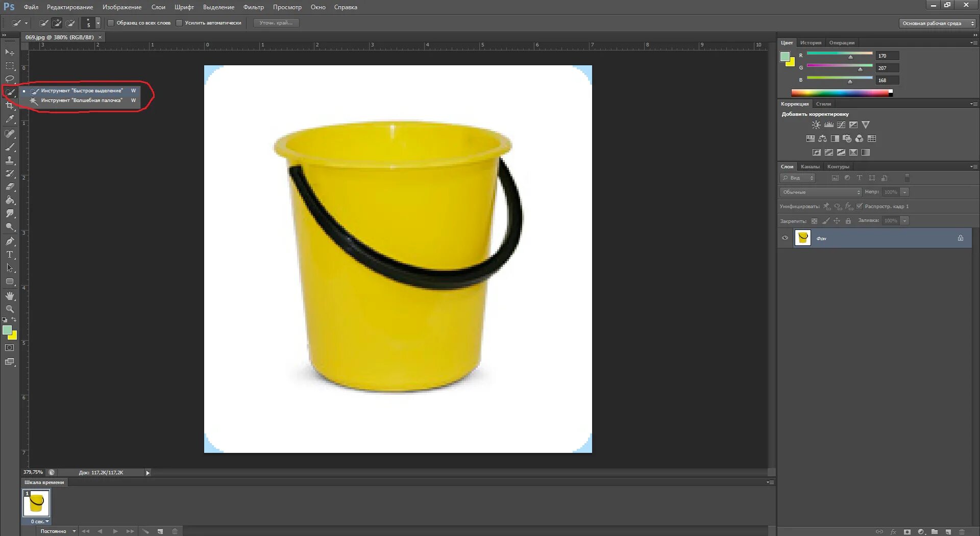Select the Healing Brush tool
This screenshot has width=980, height=536.
pos(10,134)
